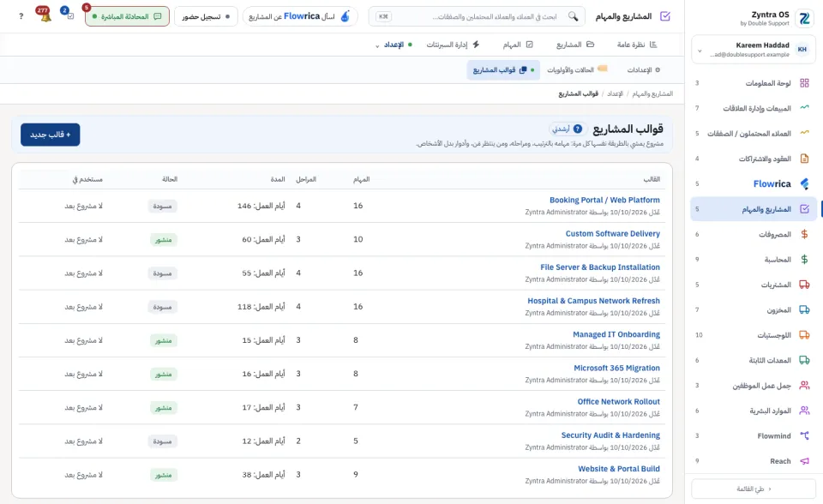Open Microsoft 365 Migration template

click(x=616, y=368)
